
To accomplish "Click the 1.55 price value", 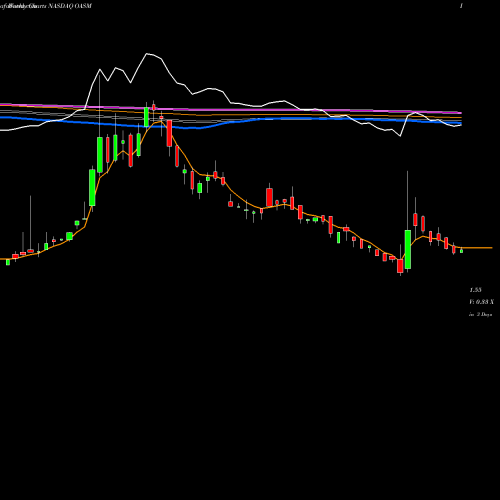I will click(x=475, y=290).
